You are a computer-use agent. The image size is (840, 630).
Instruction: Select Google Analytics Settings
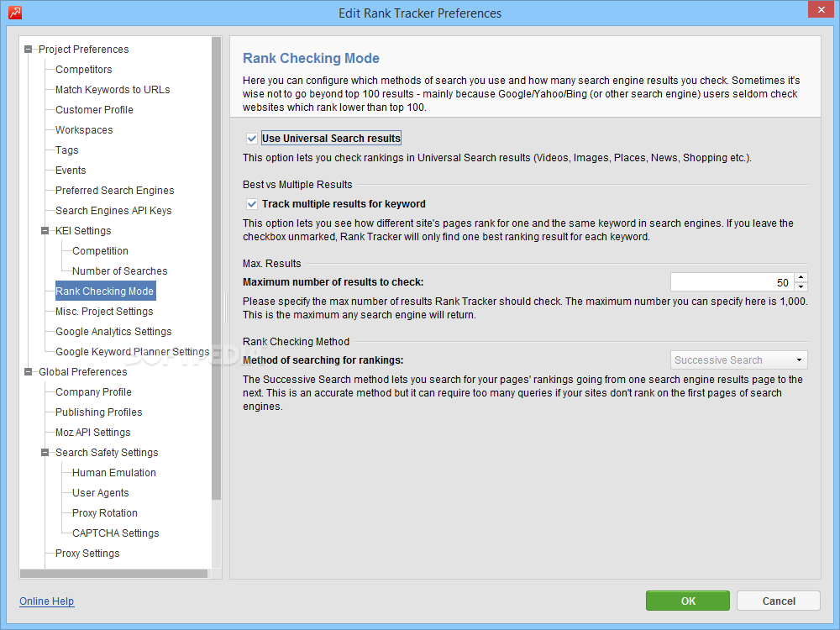point(113,332)
